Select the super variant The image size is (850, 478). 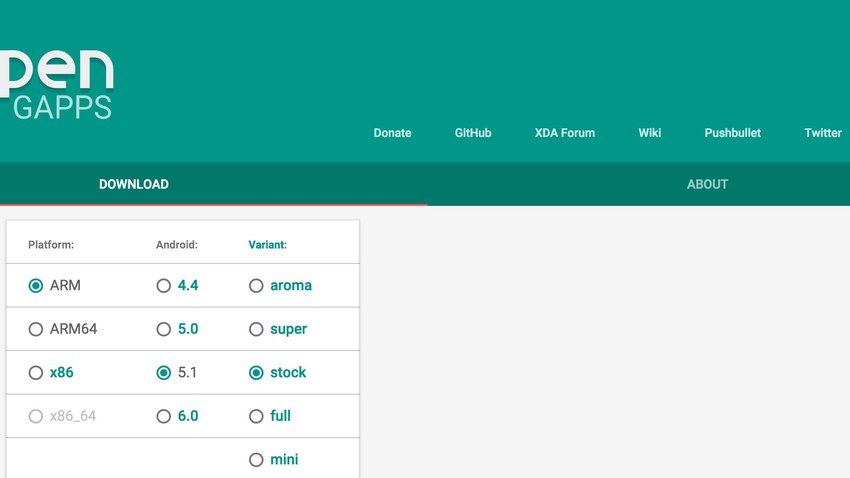(x=256, y=329)
